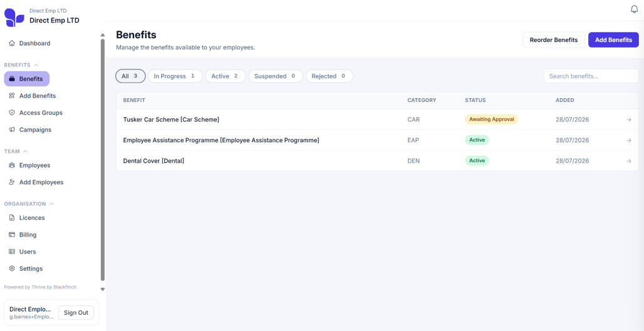The width and height of the screenshot is (644, 331).
Task: Click the purple Add Benefits button
Action: [613, 40]
